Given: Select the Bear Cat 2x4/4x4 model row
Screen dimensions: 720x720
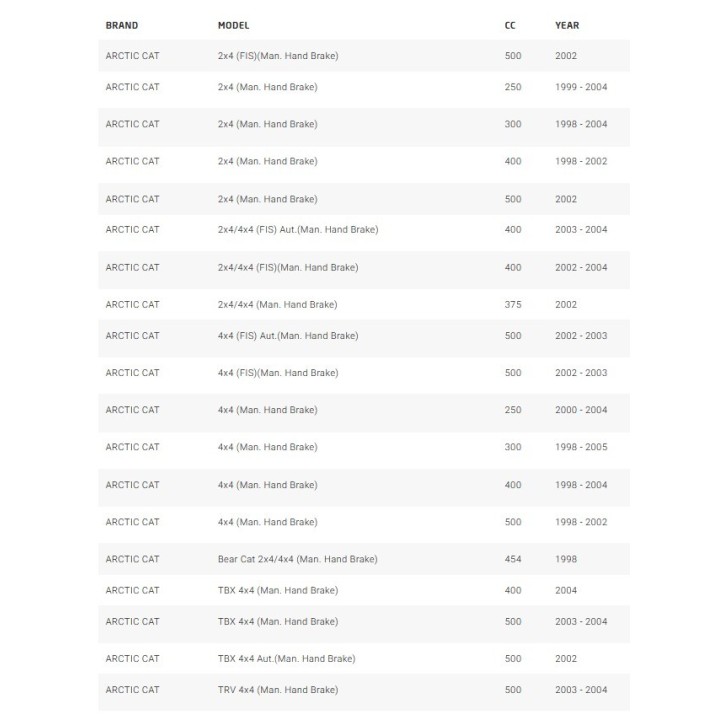Looking at the screenshot, I should tap(364, 559).
